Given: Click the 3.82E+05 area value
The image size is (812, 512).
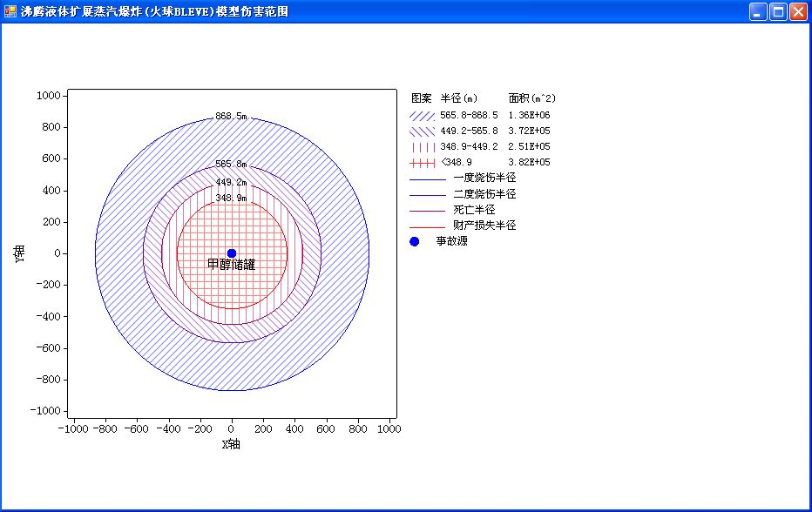Looking at the screenshot, I should point(529,162).
